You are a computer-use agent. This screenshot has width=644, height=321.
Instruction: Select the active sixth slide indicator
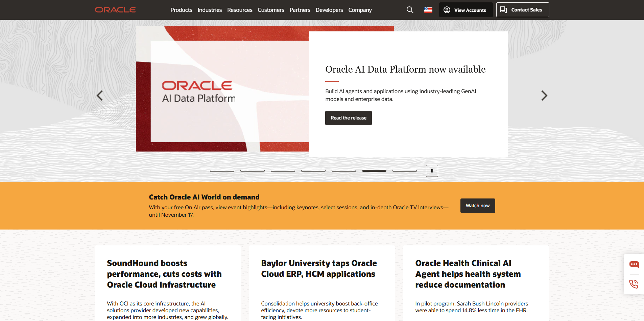pos(374,171)
